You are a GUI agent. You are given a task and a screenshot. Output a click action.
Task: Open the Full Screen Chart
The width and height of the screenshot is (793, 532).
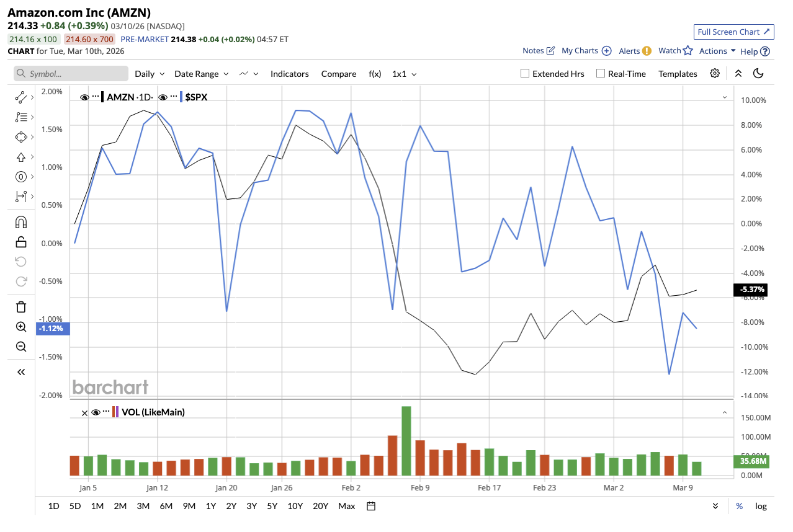pos(734,32)
